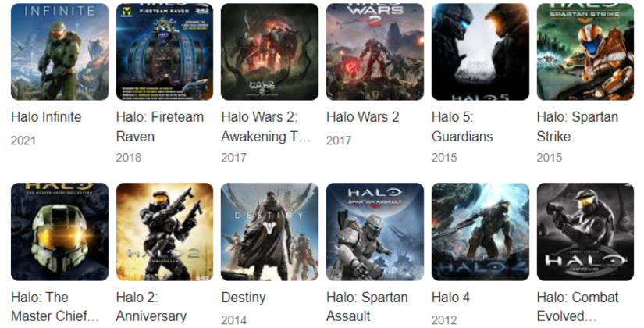
Task: Open the Halo Infinite cover thumbnail
Action: (59, 52)
